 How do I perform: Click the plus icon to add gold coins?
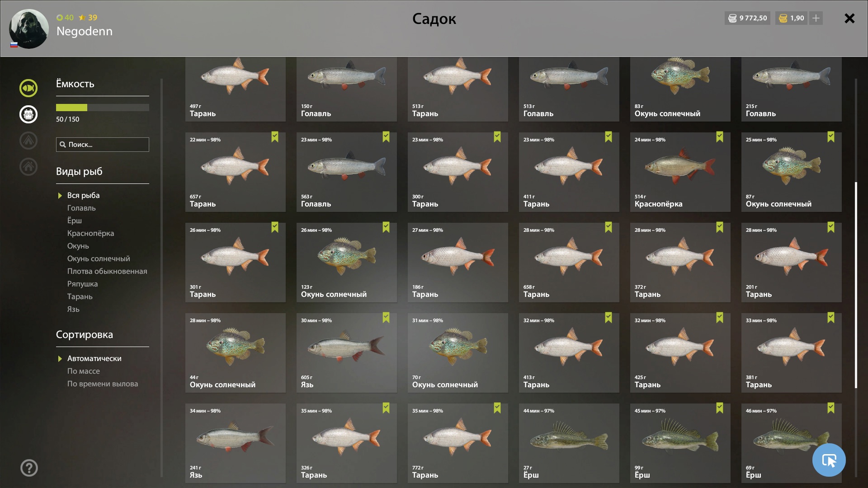click(x=816, y=18)
